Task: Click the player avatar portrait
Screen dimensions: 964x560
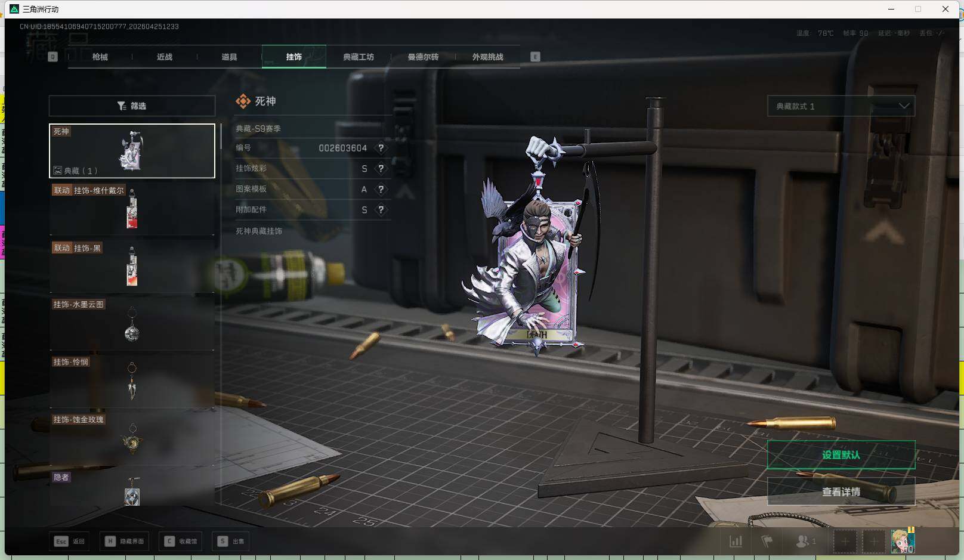Action: pyautogui.click(x=902, y=541)
